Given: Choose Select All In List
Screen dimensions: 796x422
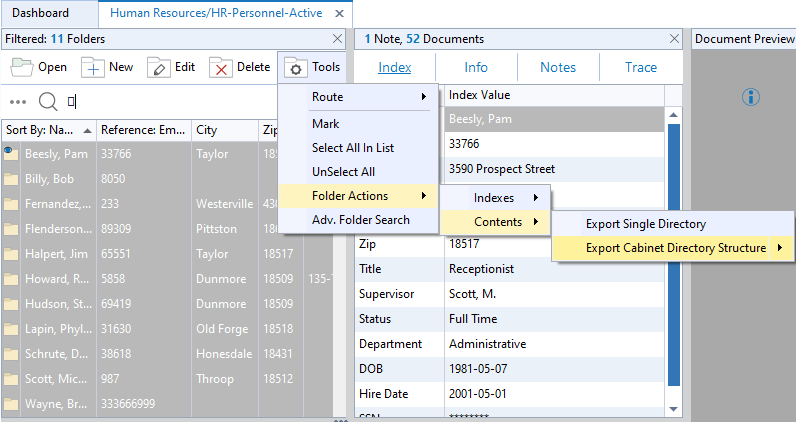Looking at the screenshot, I should [x=358, y=148].
